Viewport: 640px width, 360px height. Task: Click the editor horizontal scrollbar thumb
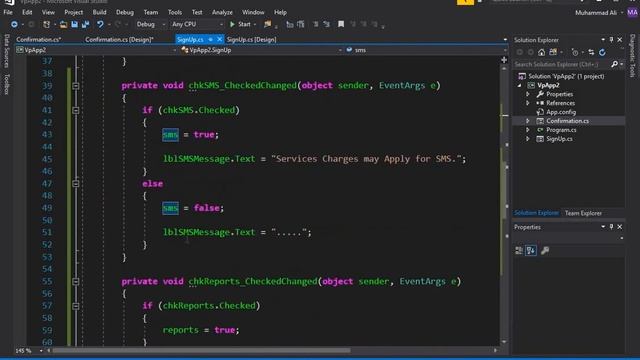tap(201, 350)
